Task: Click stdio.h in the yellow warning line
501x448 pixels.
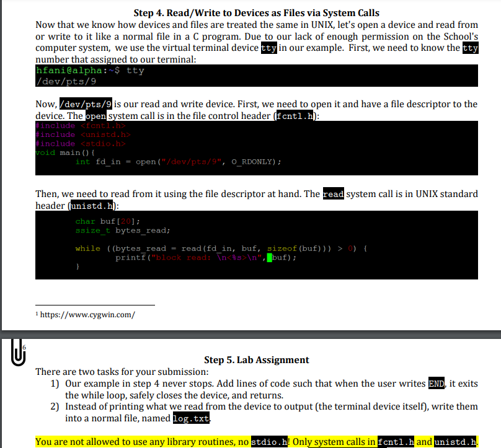Action: [268, 442]
